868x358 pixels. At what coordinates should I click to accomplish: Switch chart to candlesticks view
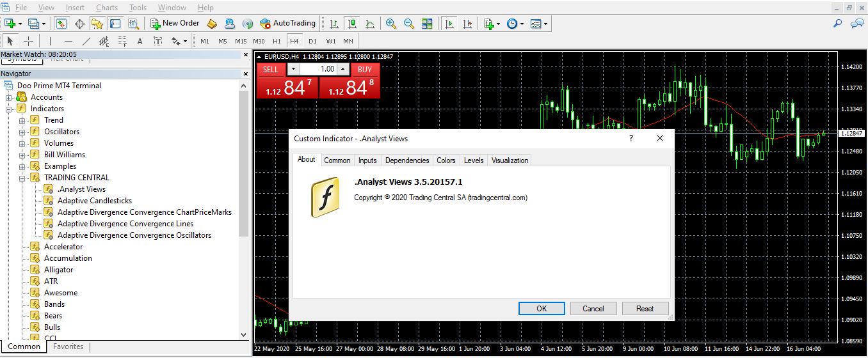point(351,24)
